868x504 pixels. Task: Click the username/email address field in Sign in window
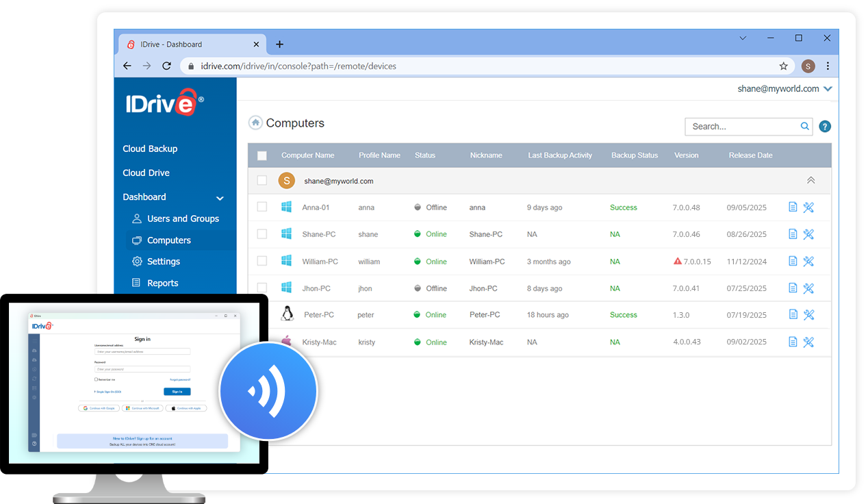pos(142,351)
